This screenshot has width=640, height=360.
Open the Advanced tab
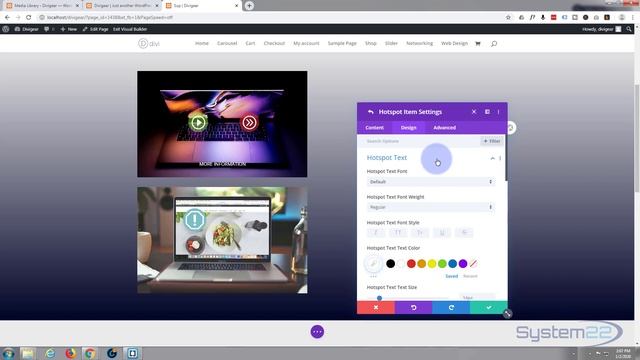click(444, 128)
